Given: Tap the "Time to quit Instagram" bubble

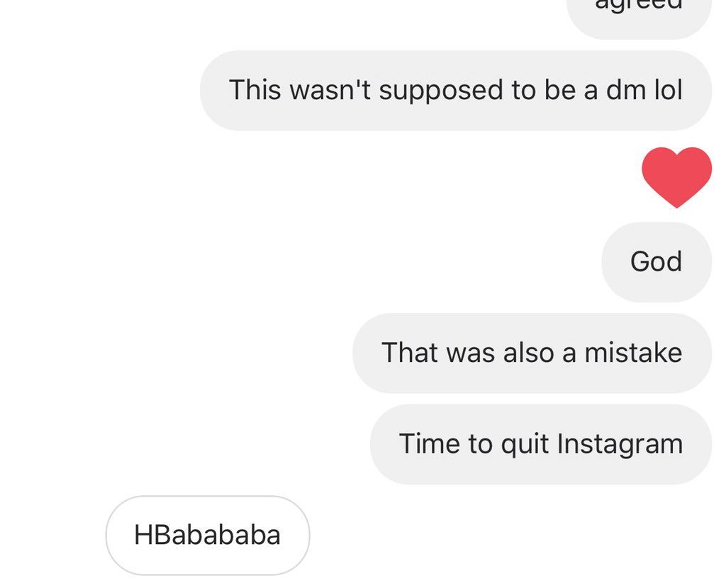Looking at the screenshot, I should pos(540,444).
